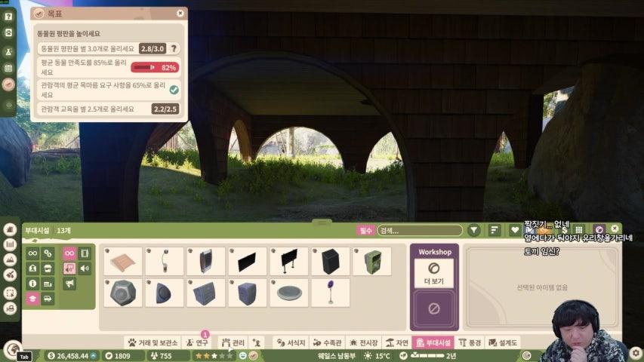Click the empty Workshop slot with no-entry symbol
This screenshot has height=362, width=644.
[434, 308]
